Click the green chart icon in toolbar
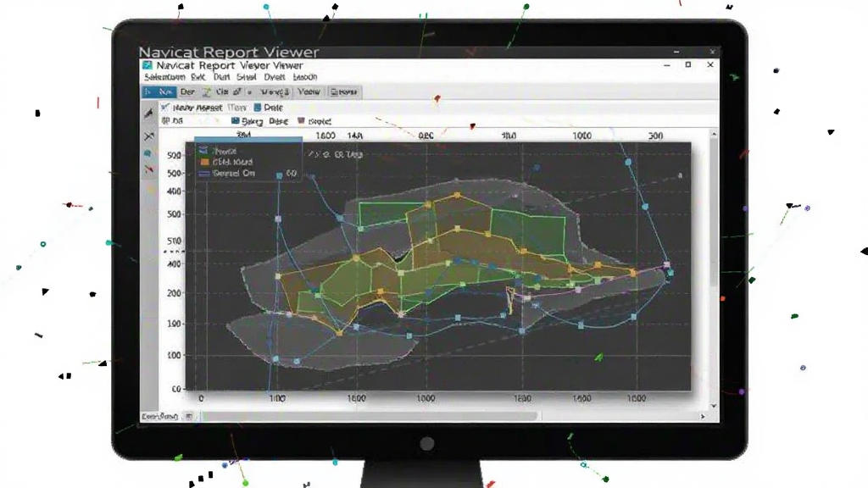The image size is (868, 488). tap(207, 91)
